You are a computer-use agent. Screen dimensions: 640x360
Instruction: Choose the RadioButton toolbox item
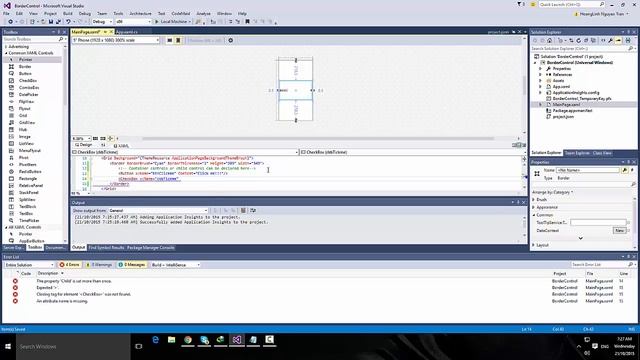pyautogui.click(x=30, y=171)
